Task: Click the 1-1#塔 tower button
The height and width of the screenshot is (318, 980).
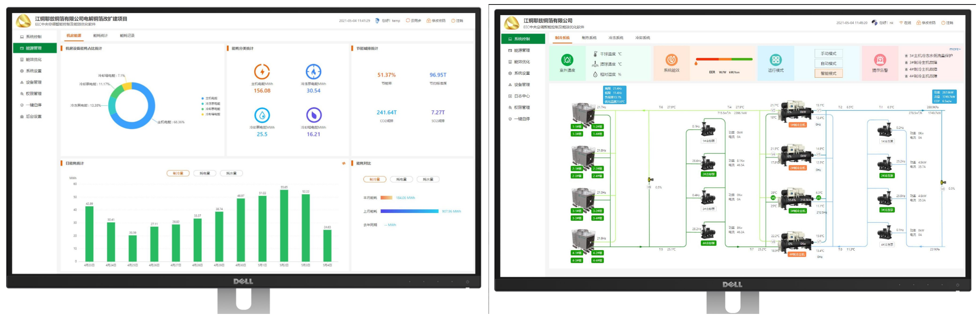Action: click(x=577, y=127)
